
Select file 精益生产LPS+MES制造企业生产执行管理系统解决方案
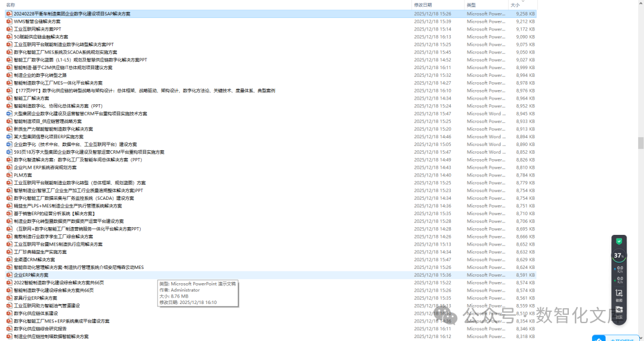click(68, 206)
